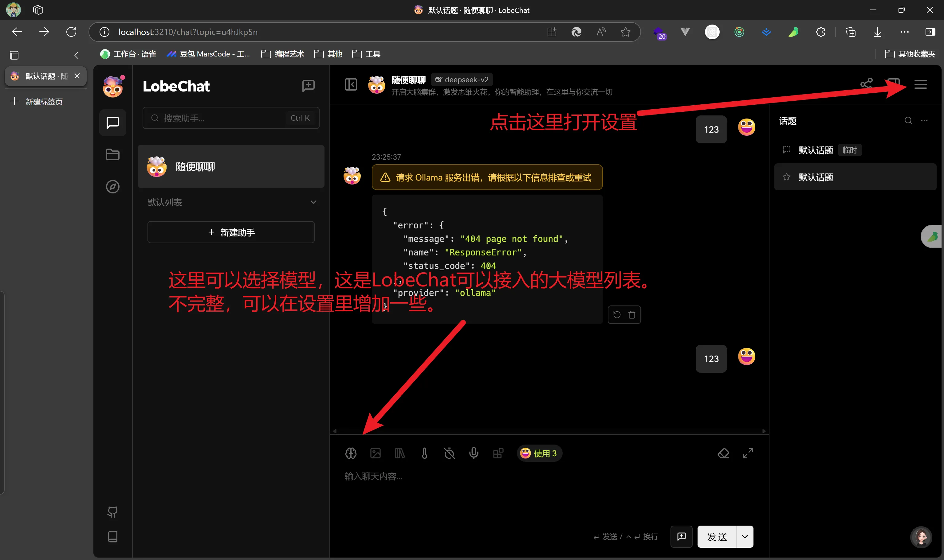
Task: Open knowledge base library icon
Action: 400,453
